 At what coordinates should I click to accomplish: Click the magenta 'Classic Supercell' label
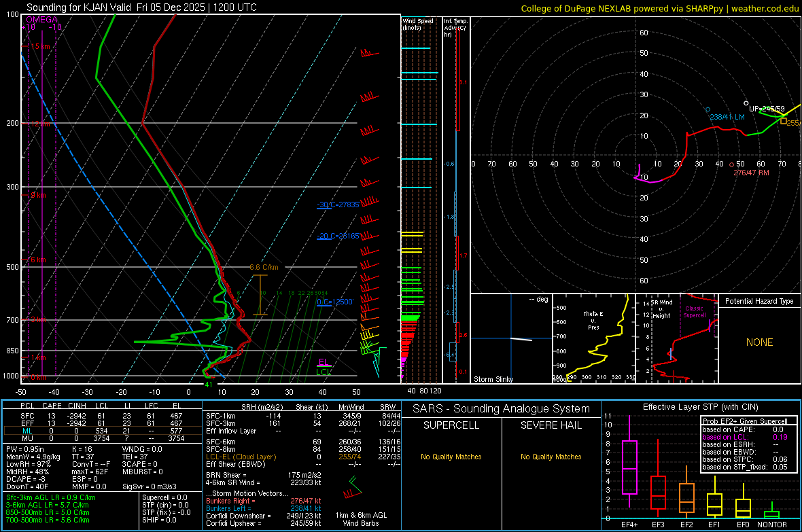(x=694, y=312)
